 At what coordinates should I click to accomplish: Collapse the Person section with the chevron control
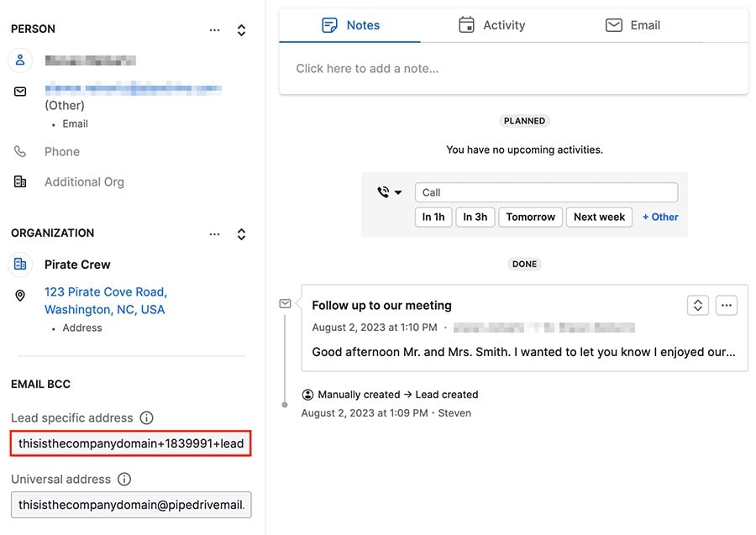point(241,29)
